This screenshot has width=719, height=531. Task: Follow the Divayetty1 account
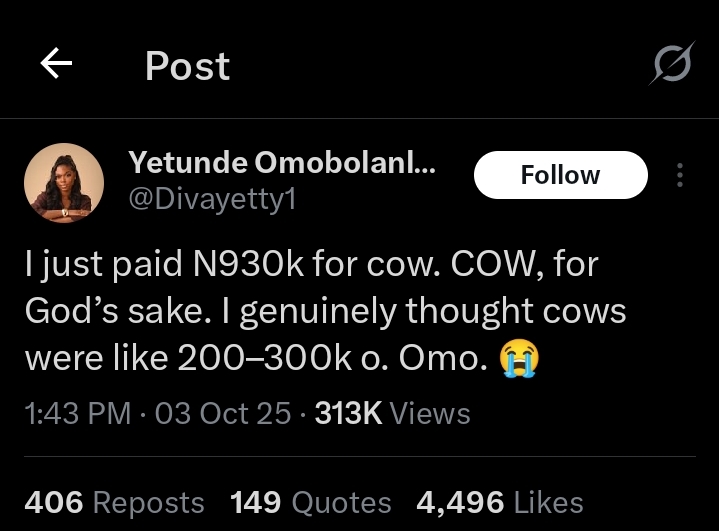tap(560, 175)
